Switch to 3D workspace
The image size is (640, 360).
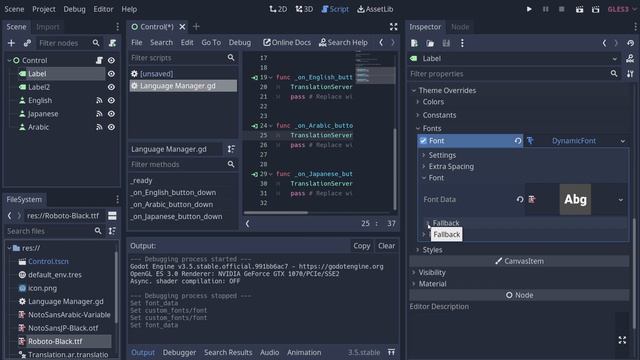(304, 9)
